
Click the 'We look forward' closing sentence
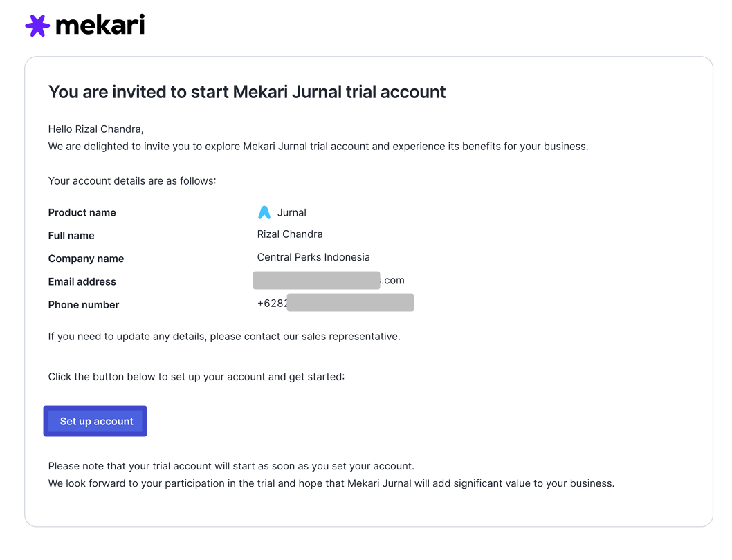click(x=331, y=483)
